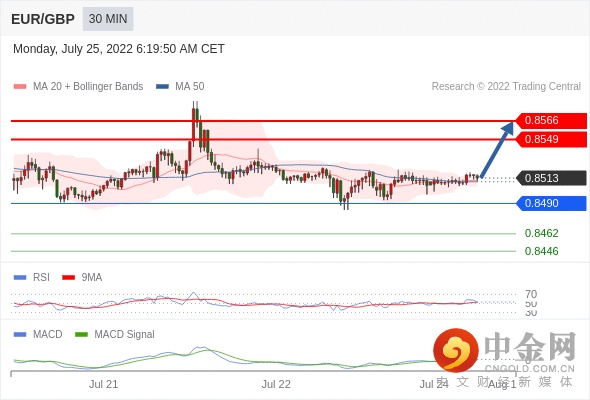Click the green 0.8446 support value

click(541, 251)
